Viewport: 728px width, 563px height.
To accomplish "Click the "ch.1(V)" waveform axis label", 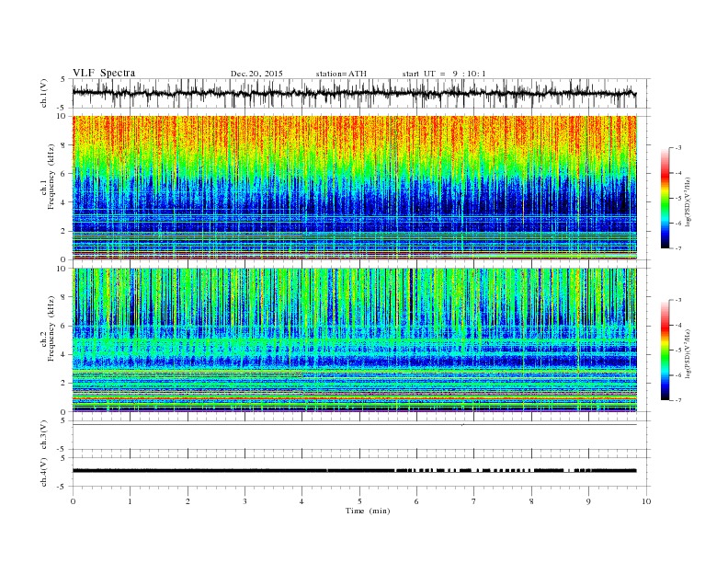I will pyautogui.click(x=44, y=93).
